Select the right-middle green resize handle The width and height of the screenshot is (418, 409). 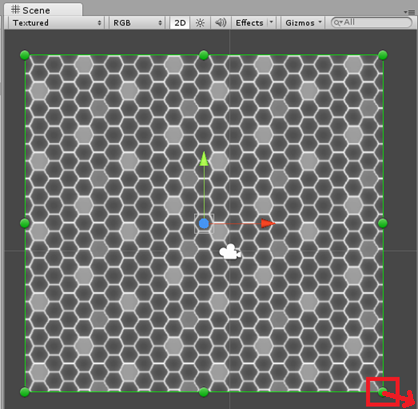click(383, 223)
